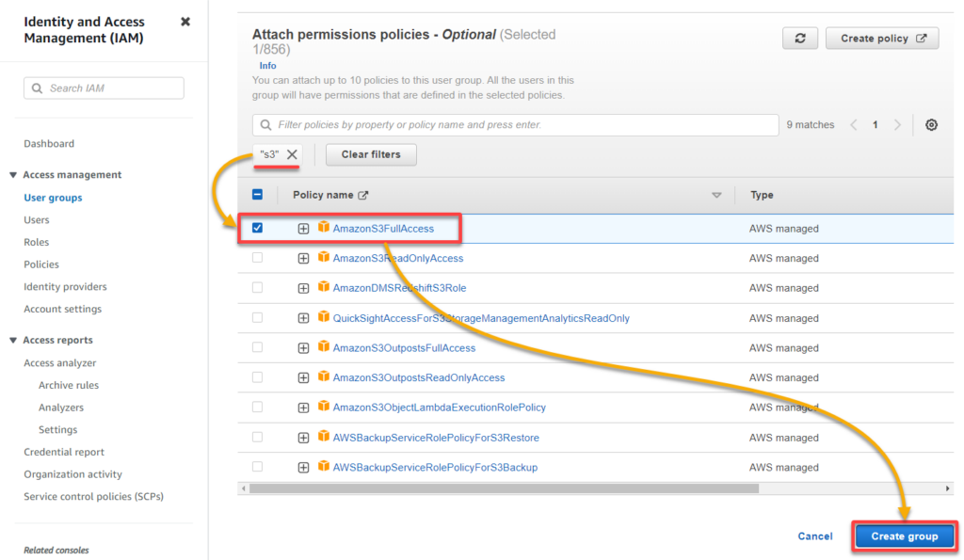Open Account settings in sidebar
The height and width of the screenshot is (560, 964).
63,310
